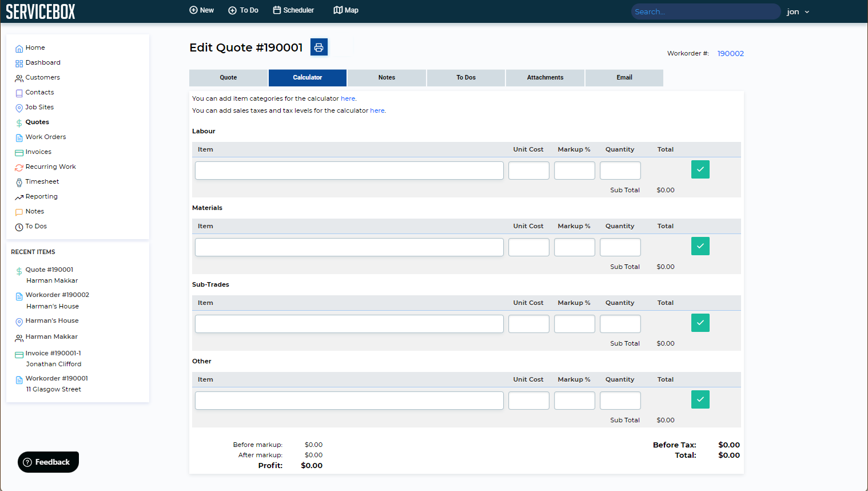Image resolution: width=868 pixels, height=491 pixels.
Task: Follow the sales taxes 'here' link
Action: (377, 110)
